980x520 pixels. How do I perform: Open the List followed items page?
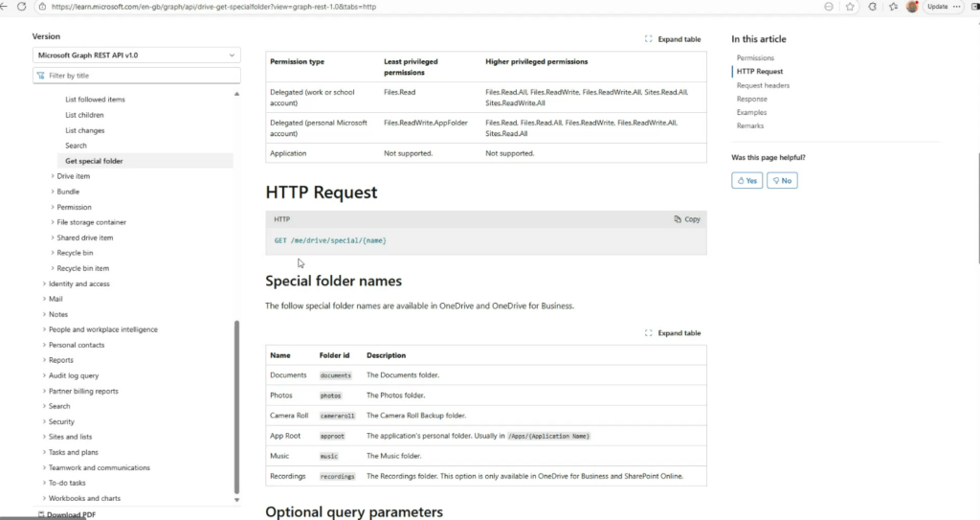click(95, 100)
